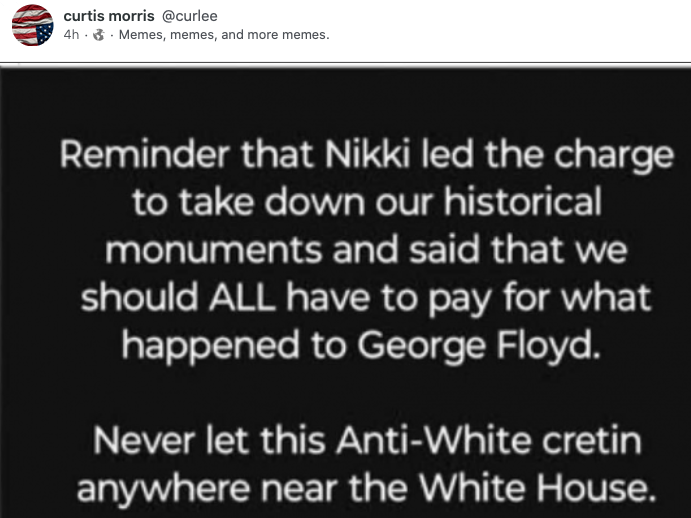Viewport: 691px width, 518px height.
Task: Go to Memes, memes, and more memes group
Action: (x=224, y=35)
